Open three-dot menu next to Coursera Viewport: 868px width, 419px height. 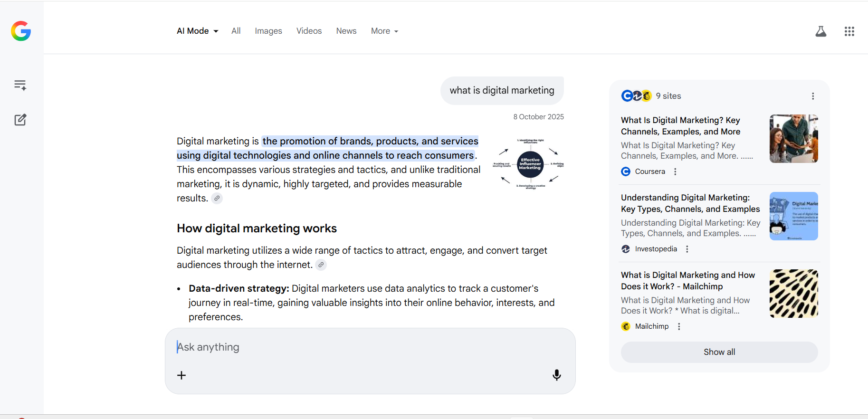(675, 171)
